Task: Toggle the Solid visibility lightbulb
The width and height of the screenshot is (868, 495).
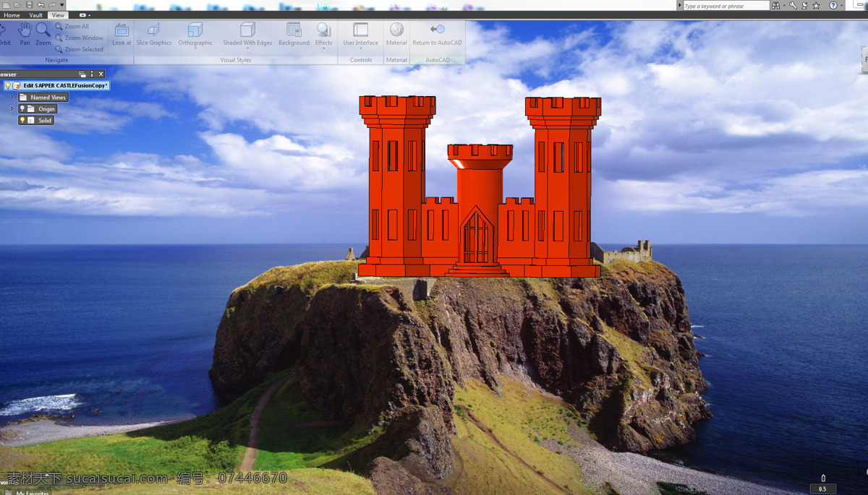Action: (x=22, y=121)
